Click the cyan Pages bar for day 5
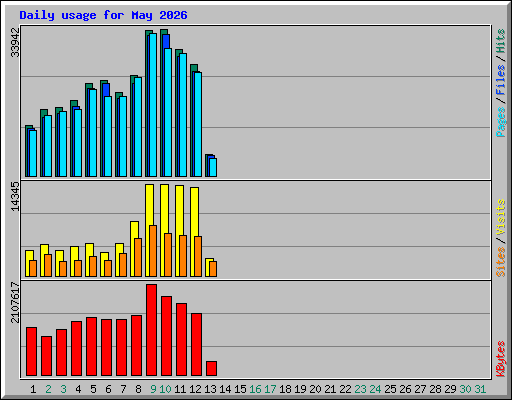This screenshot has height=400, width=512. click(93, 133)
